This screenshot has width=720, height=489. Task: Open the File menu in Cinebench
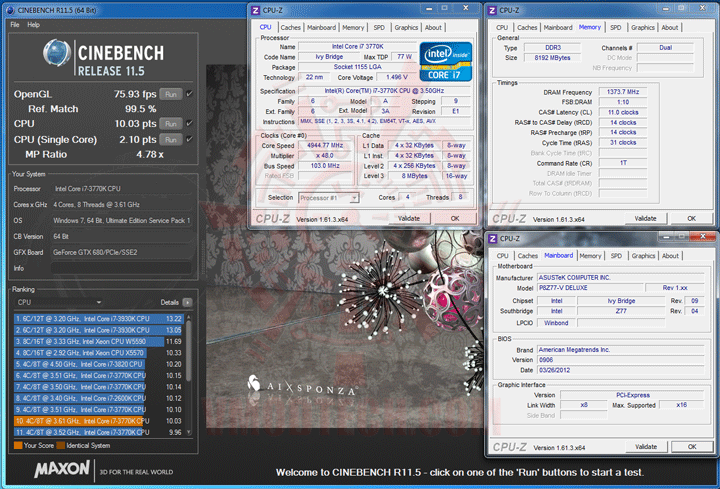click(15, 25)
